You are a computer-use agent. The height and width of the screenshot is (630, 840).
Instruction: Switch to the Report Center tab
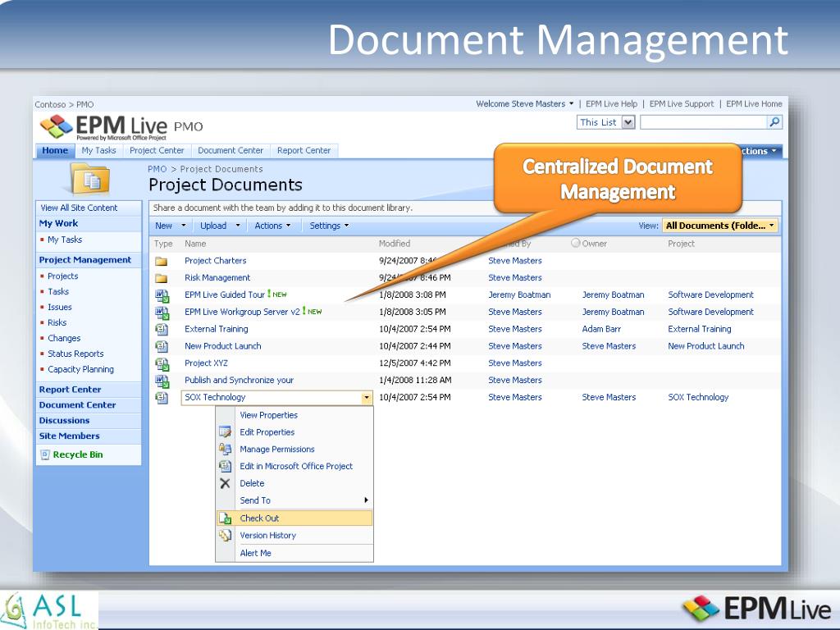pyautogui.click(x=304, y=151)
